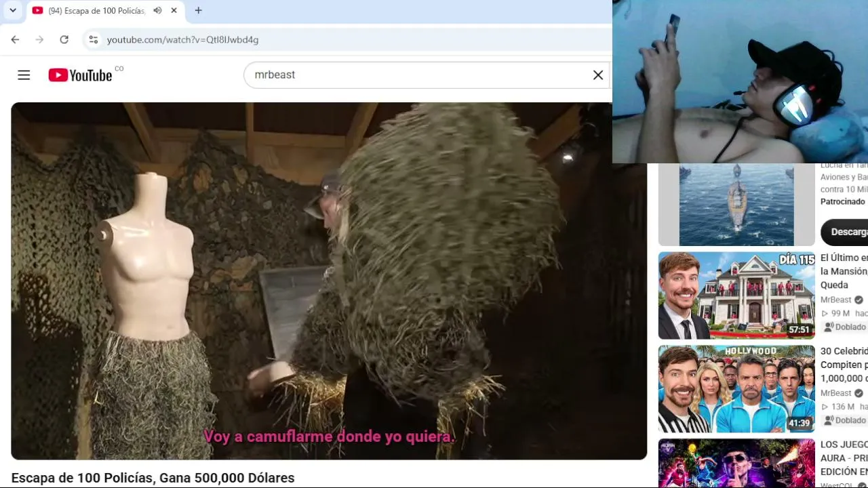
Task: Click the "Doblado" badge under the mansion video
Action: click(846, 327)
